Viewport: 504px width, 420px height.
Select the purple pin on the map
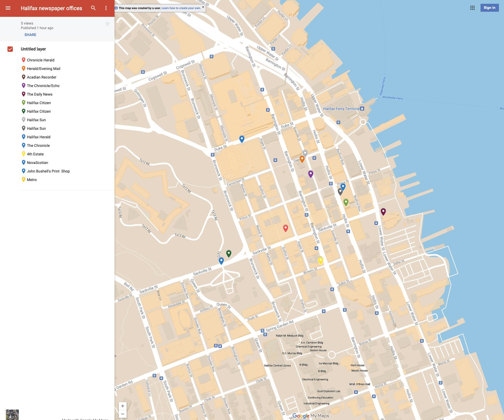click(x=311, y=174)
